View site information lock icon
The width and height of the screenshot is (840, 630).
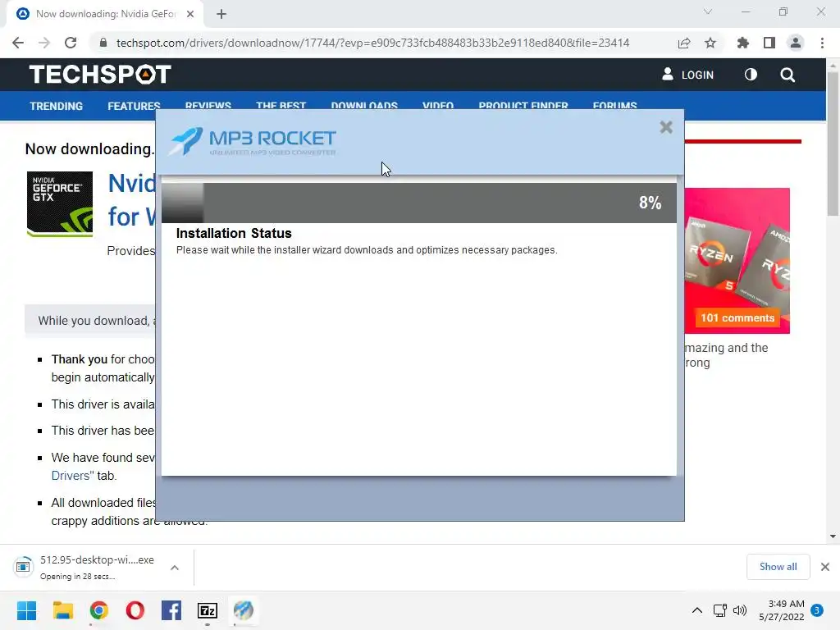[103, 43]
